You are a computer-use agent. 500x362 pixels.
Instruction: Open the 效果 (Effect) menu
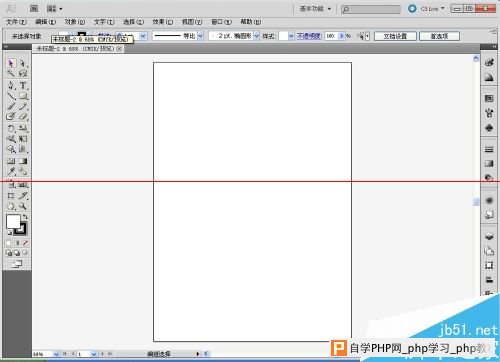(x=163, y=22)
